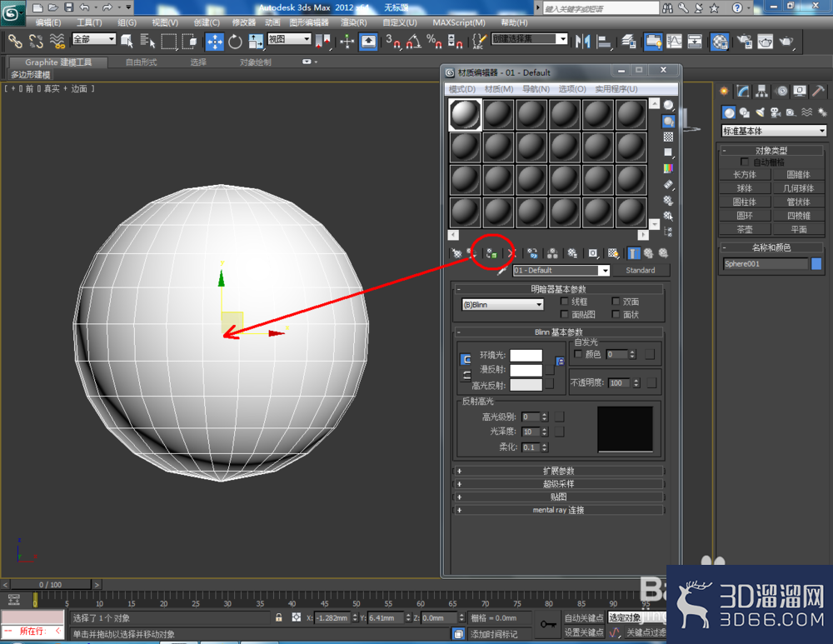Select Lights category in Create panel
This screenshot has height=644, width=833.
pyautogui.click(x=761, y=112)
